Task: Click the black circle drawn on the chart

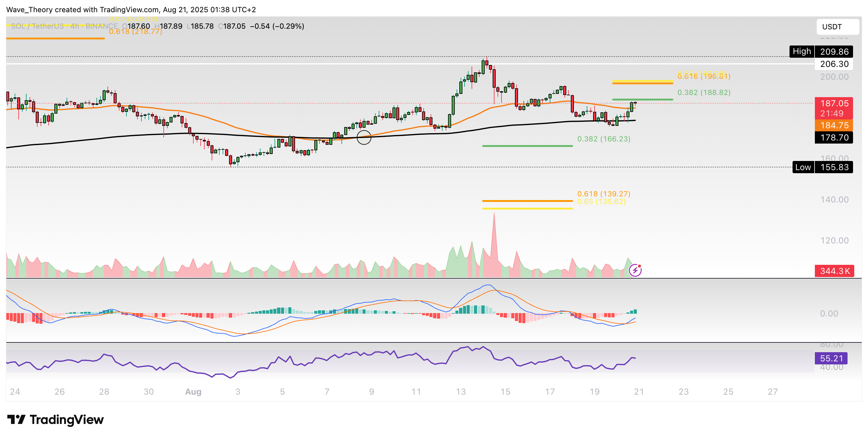Action: (x=364, y=137)
